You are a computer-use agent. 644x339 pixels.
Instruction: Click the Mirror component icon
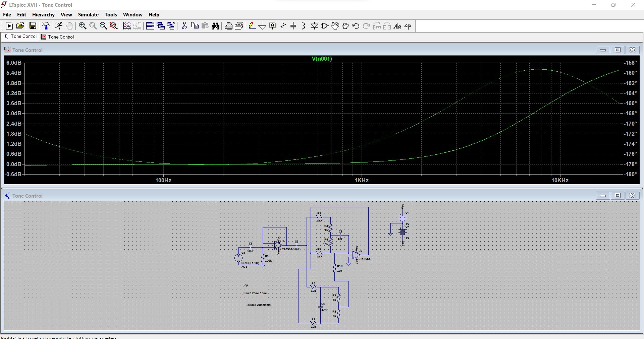click(x=387, y=26)
